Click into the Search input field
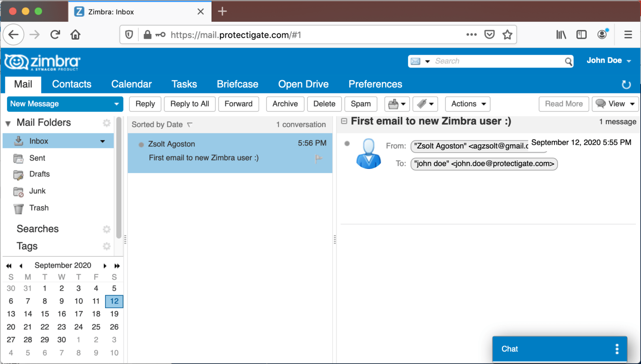641x364 pixels. [x=499, y=61]
